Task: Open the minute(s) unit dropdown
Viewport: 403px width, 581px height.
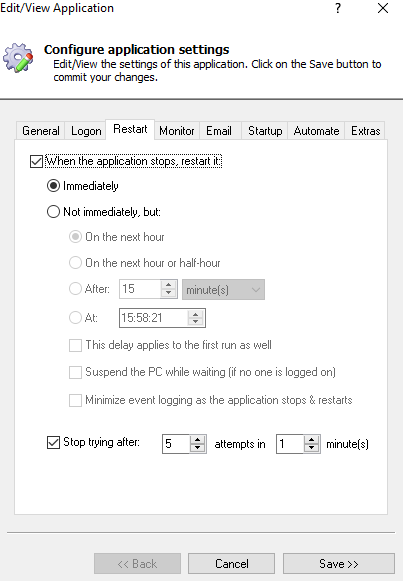Action: (223, 289)
